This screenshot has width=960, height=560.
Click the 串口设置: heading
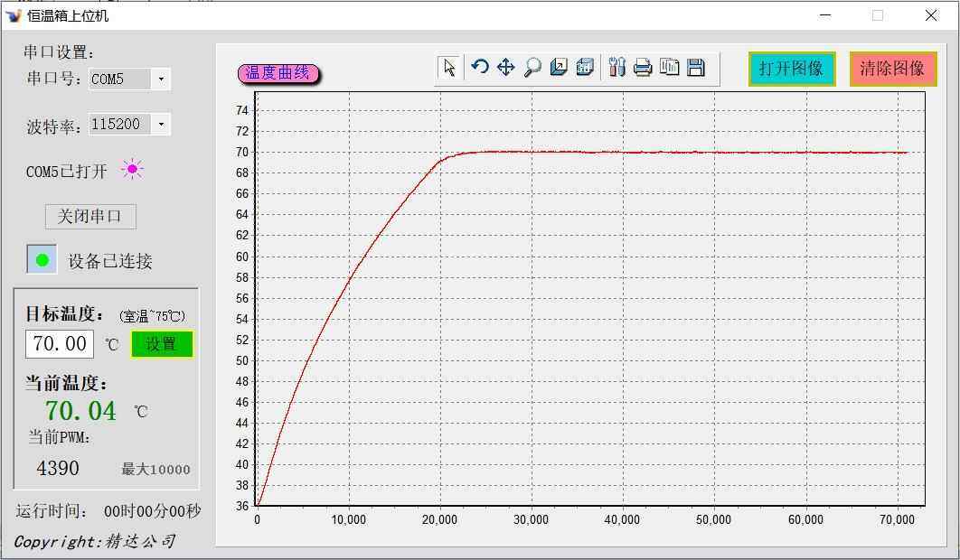[x=59, y=52]
